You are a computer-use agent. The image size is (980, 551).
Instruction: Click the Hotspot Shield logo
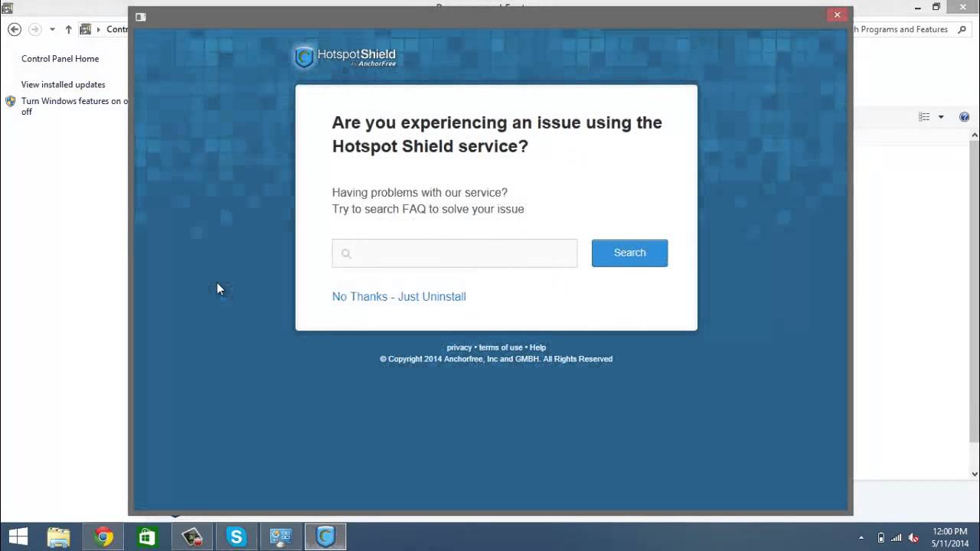pos(345,57)
